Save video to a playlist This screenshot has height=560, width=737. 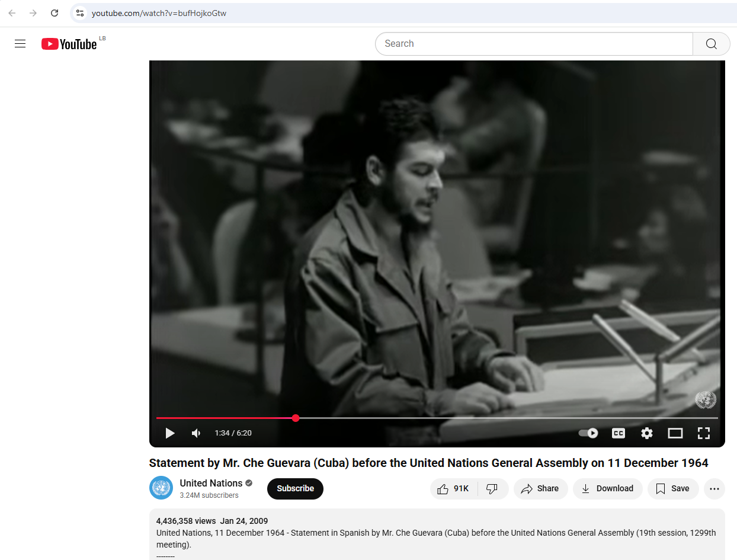[x=672, y=489]
